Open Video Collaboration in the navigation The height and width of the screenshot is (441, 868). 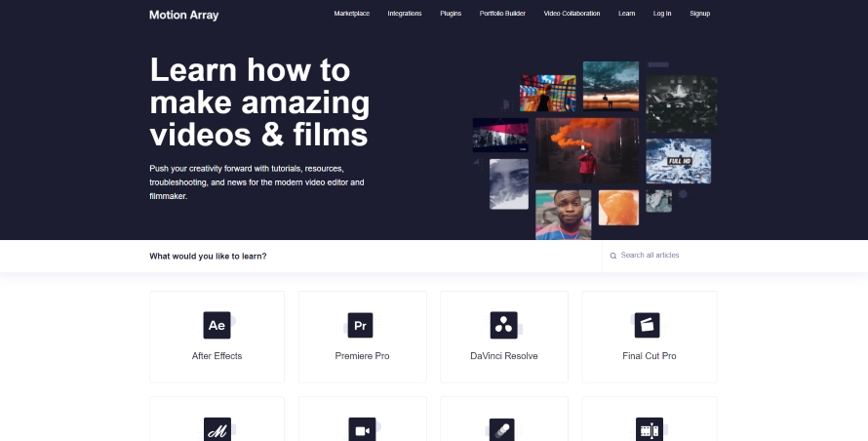pos(572,14)
